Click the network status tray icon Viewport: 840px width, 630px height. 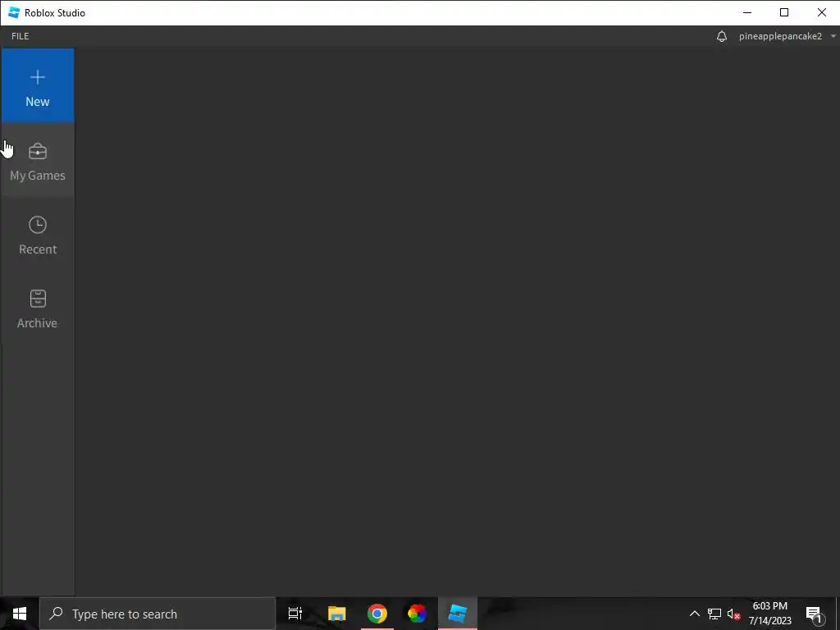pos(714,614)
